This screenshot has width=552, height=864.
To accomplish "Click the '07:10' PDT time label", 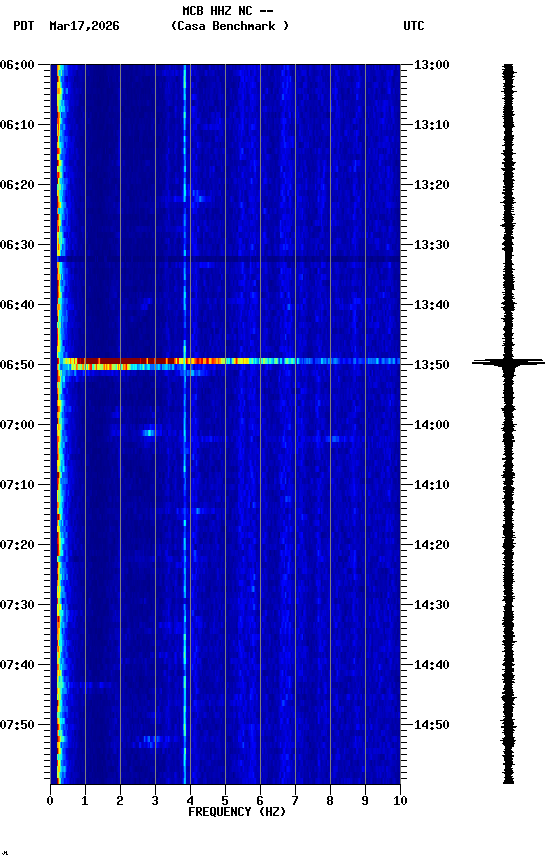I will [x=17, y=485].
